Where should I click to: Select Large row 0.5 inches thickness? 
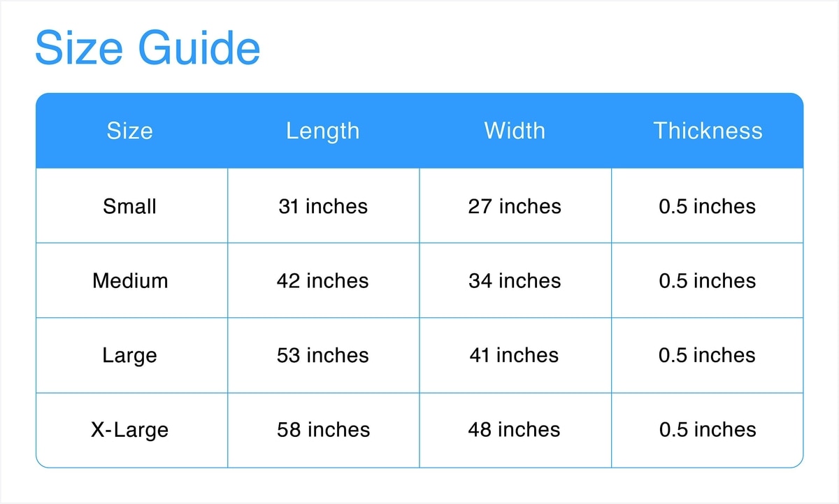(708, 355)
